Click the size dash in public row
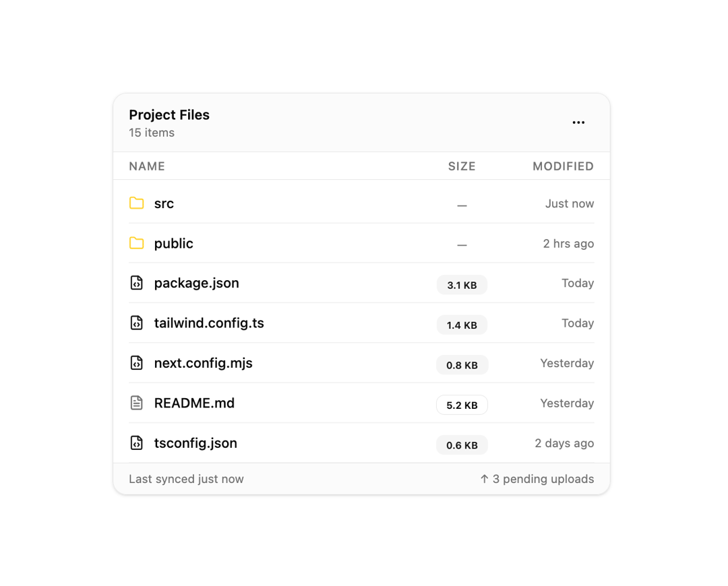This screenshot has height=586, width=728. pos(462,245)
